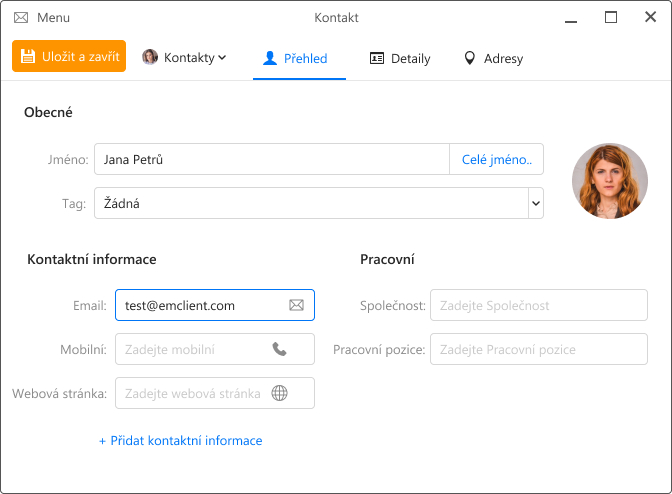Click into the Společnost input field
This screenshot has width=672, height=494.
(x=539, y=305)
